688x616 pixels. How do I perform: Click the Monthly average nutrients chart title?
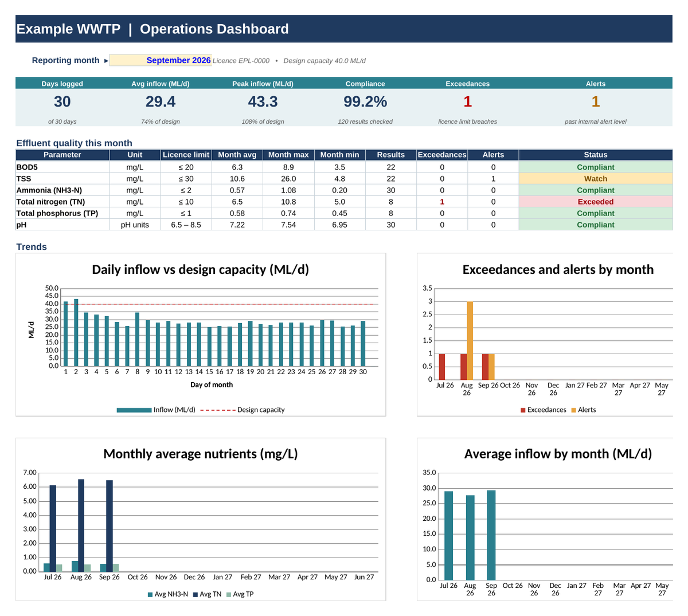201,454
